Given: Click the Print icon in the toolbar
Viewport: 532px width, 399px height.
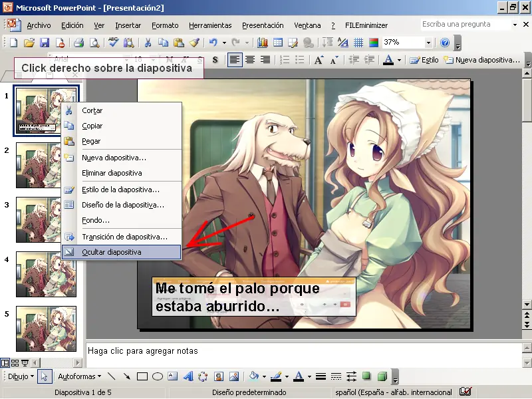Looking at the screenshot, I should [x=78, y=43].
